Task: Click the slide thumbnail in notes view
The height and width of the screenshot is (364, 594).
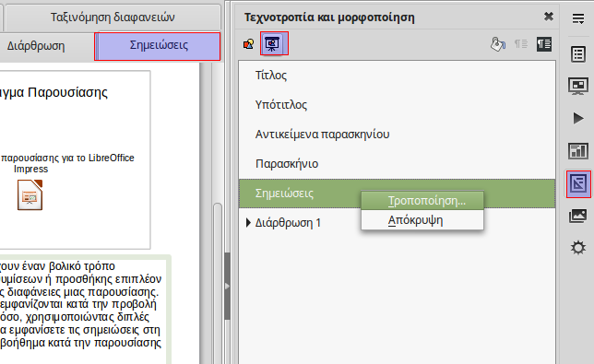Action: point(75,159)
